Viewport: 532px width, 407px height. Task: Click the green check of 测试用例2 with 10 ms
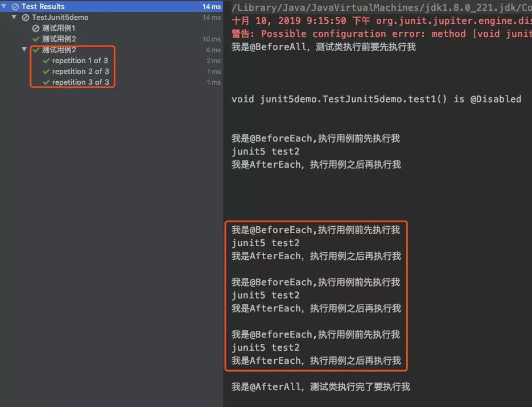tap(36, 39)
